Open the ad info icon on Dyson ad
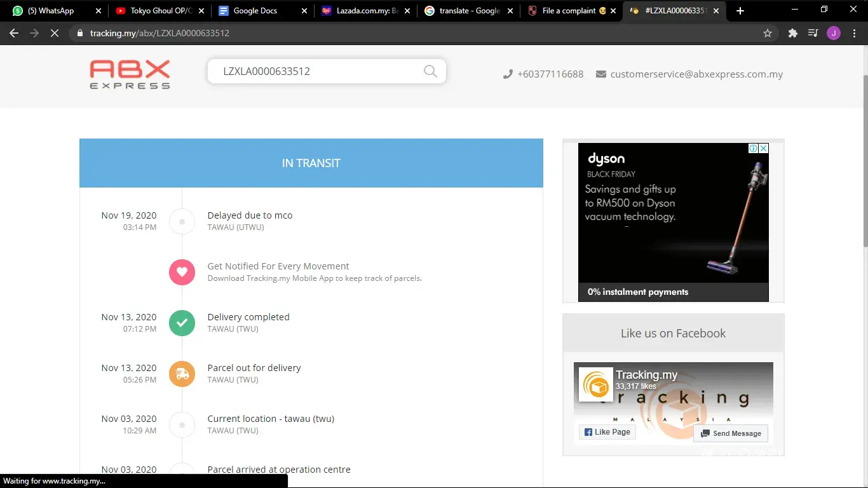This screenshot has width=868, height=488. (x=753, y=148)
